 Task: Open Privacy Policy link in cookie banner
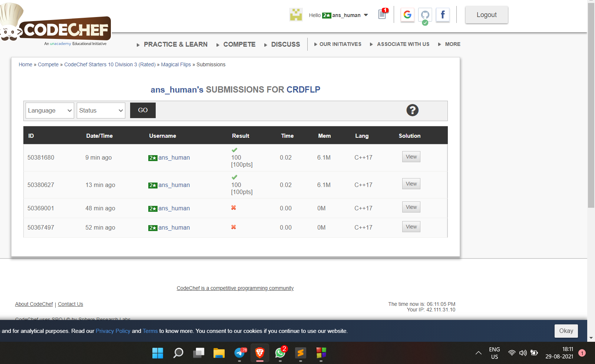tap(113, 331)
